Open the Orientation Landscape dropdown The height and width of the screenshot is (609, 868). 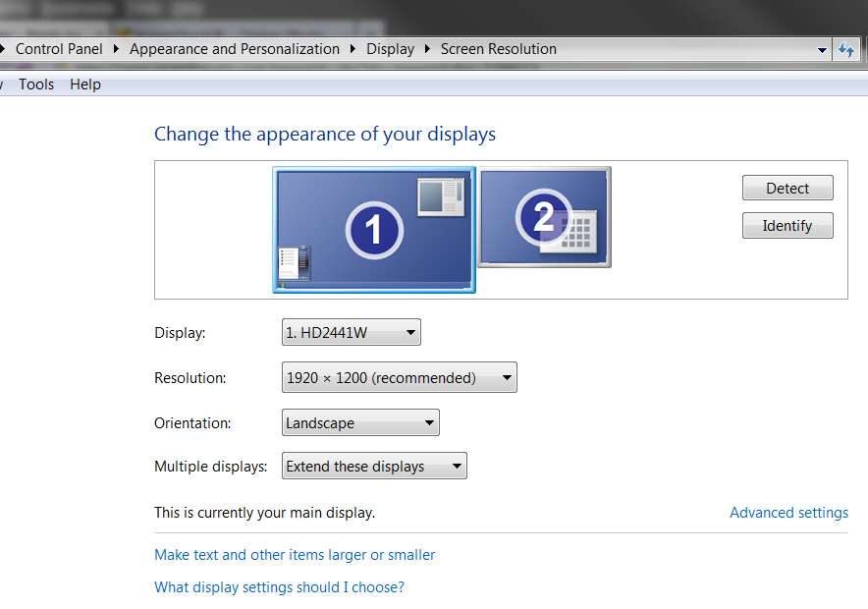point(360,423)
